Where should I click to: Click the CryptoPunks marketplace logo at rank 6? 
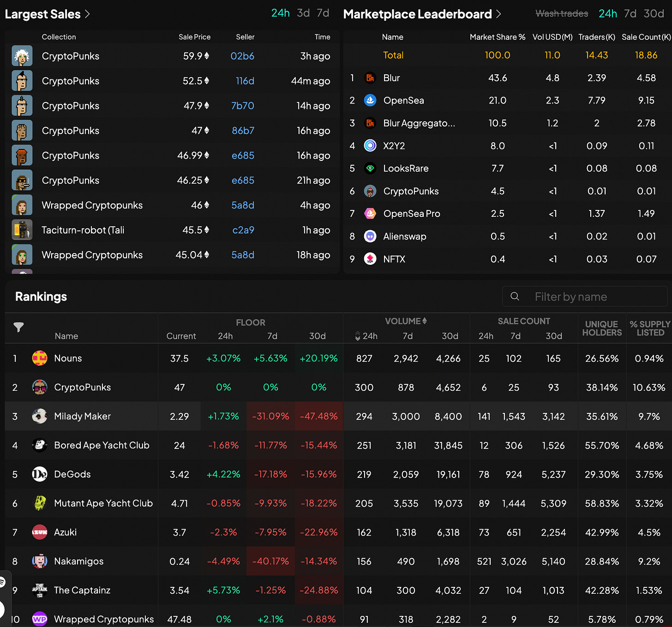coord(370,191)
